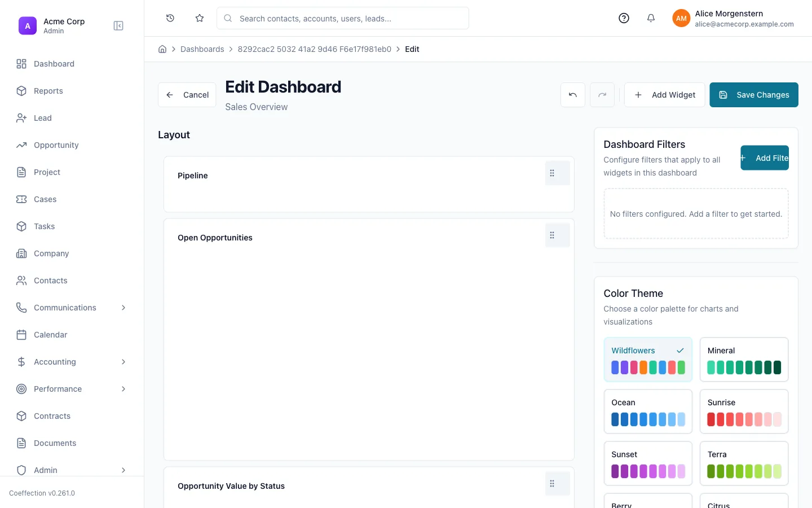Select the Sunset color theme
This screenshot has width=812, height=508.
pyautogui.click(x=648, y=463)
